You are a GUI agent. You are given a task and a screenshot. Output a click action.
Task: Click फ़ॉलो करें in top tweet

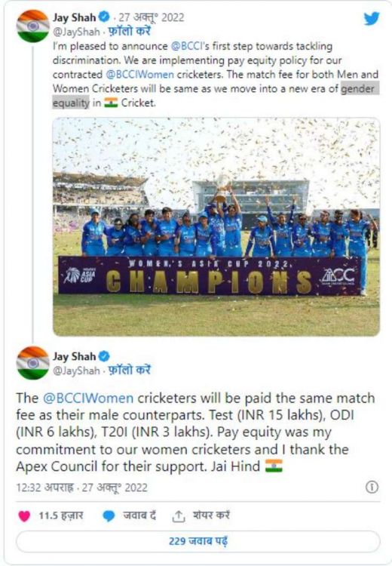click(129, 32)
